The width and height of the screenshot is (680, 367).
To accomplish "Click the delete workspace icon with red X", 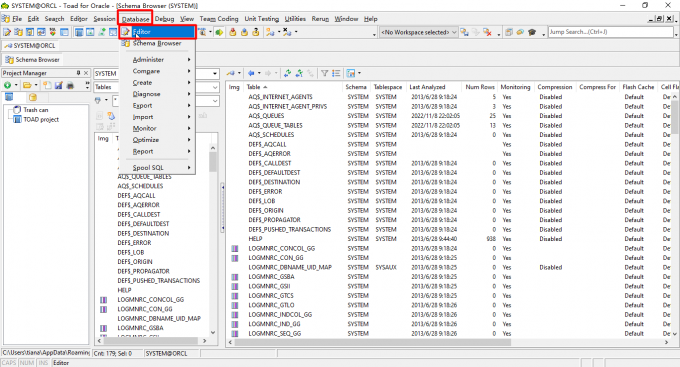I will tap(487, 32).
